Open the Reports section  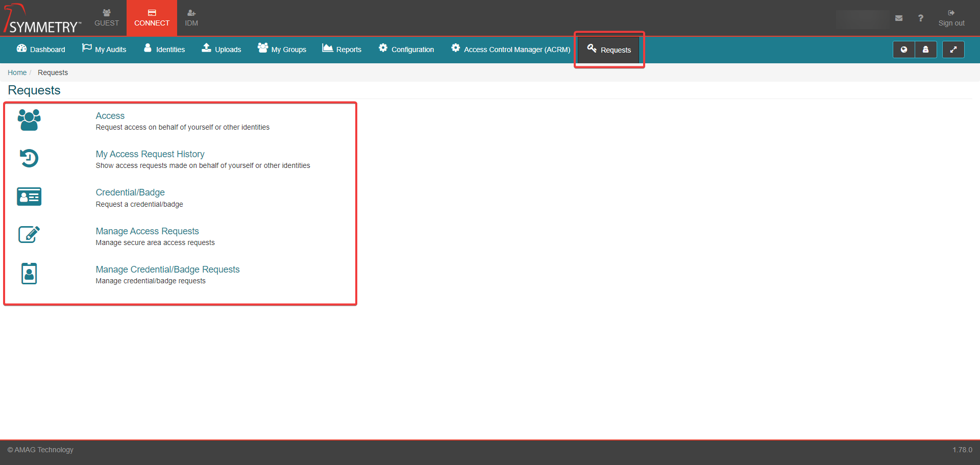[341, 50]
